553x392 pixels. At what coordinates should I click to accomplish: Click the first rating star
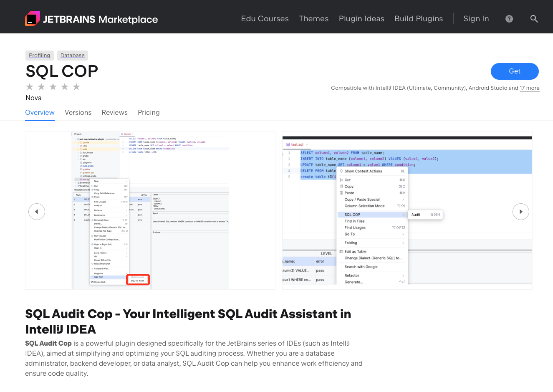[30, 87]
